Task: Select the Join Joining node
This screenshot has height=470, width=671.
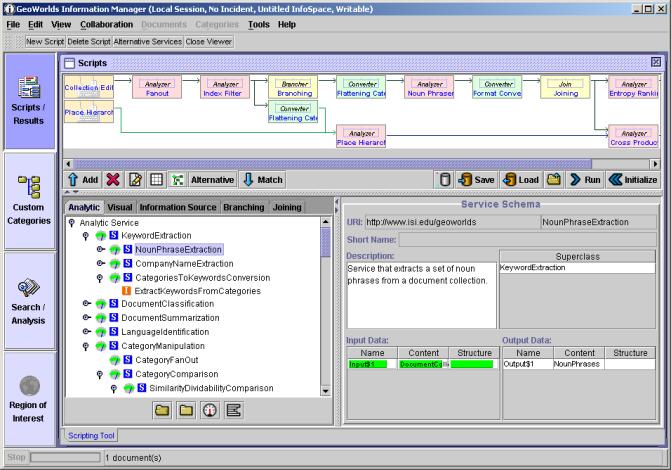Action: (565, 87)
